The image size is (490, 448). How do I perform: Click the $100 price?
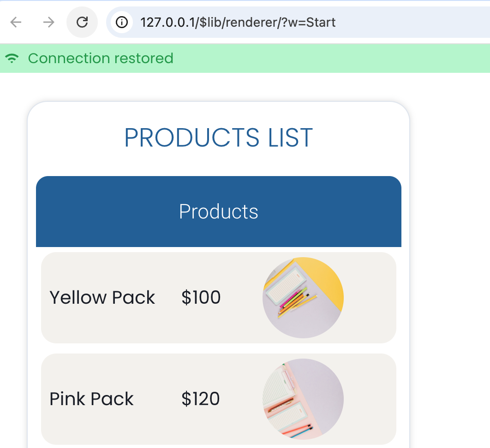coord(201,298)
